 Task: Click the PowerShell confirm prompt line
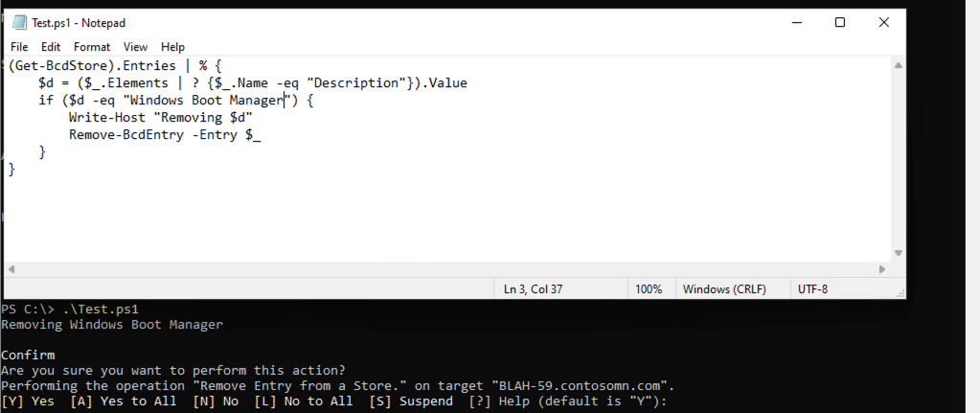pyautogui.click(x=333, y=402)
